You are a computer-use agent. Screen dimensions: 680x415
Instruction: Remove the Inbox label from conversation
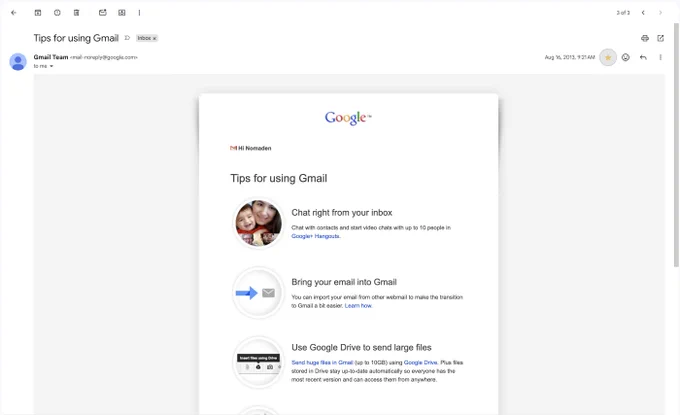pos(154,39)
